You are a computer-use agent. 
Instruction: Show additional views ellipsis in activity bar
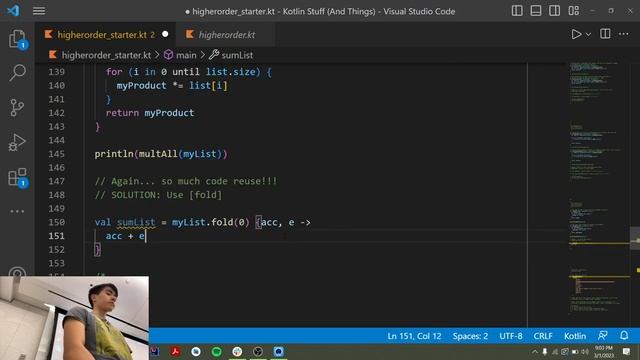tap(17, 211)
